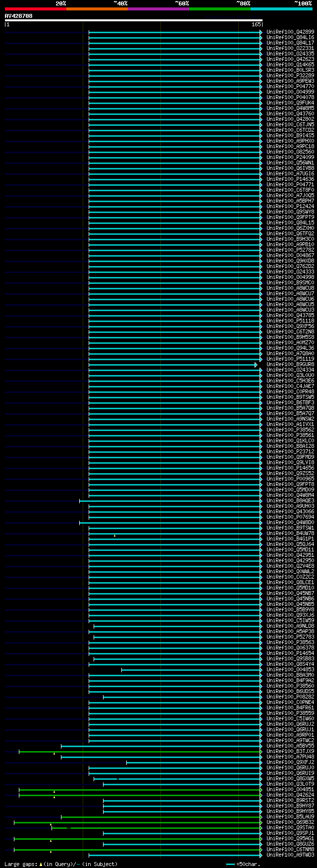This screenshot has width=317, height=868.
Task: Choose the UniRef100_Q9FPT9 label
Action: point(290,217)
